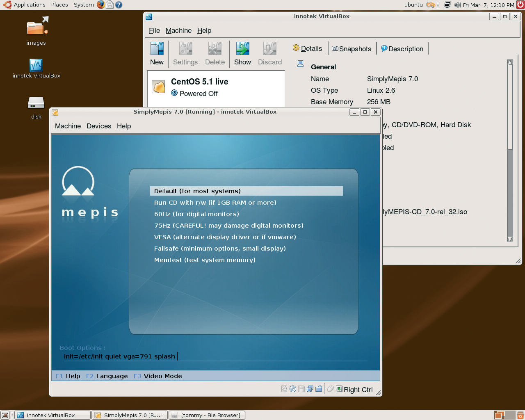Open the help icon in the top panel
This screenshot has width=525, height=420.
pos(119,5)
